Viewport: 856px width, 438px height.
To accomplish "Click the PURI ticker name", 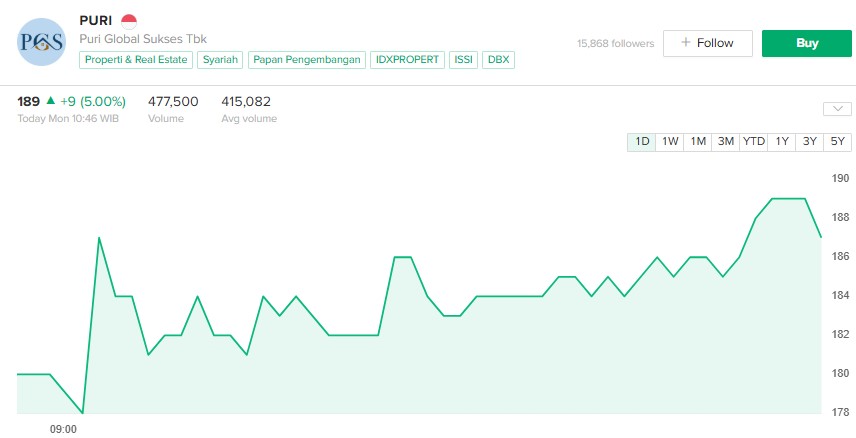I will pos(96,21).
